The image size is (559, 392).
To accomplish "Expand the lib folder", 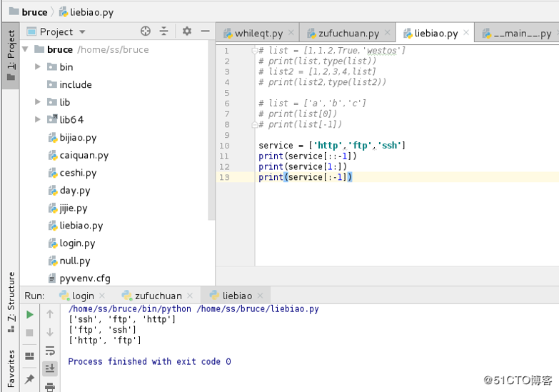I will (x=37, y=102).
